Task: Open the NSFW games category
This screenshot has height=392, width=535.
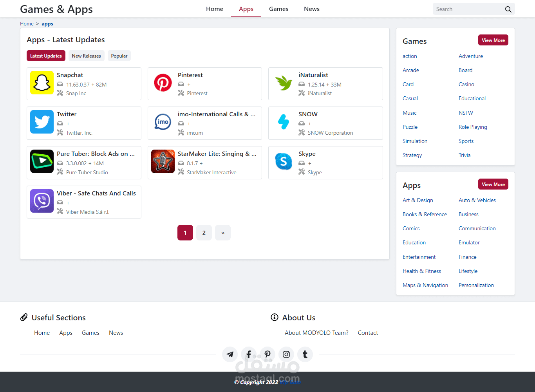Action: (466, 113)
